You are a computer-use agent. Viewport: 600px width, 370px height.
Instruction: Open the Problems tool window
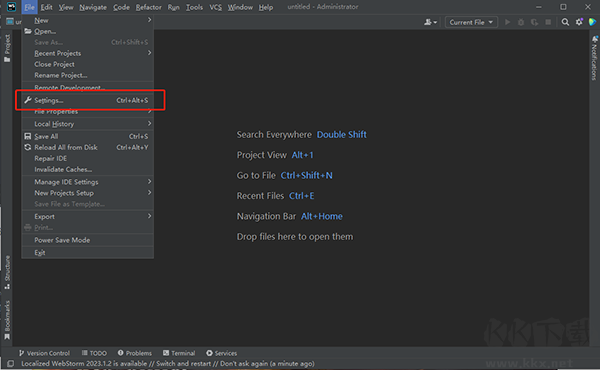[135, 353]
